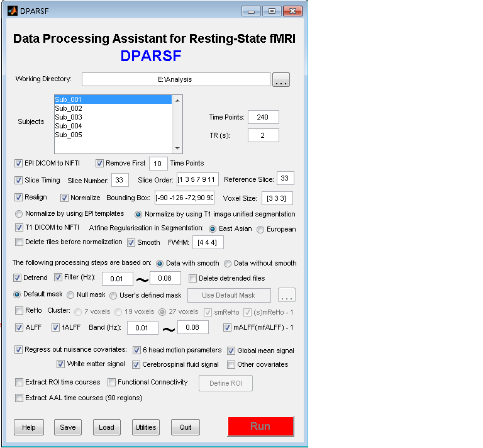Select Sub_001 in Subjects list
483x448 pixels.
point(113,99)
